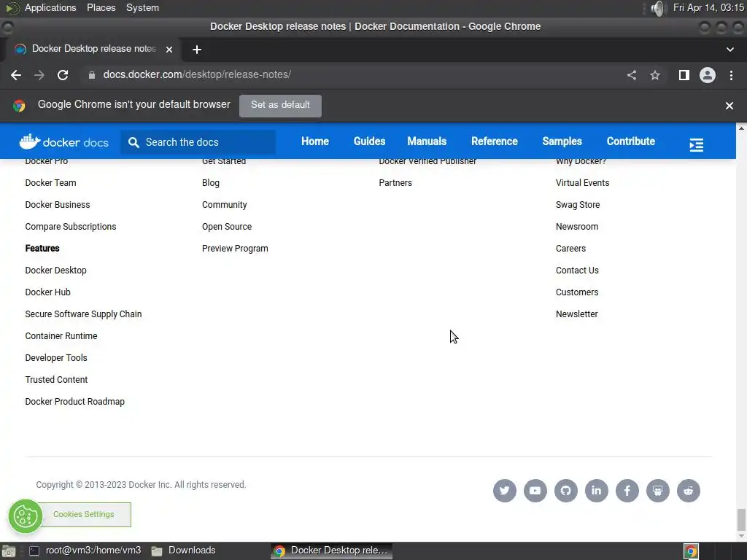
Task: Bookmark this page with star icon
Action: pyautogui.click(x=655, y=75)
